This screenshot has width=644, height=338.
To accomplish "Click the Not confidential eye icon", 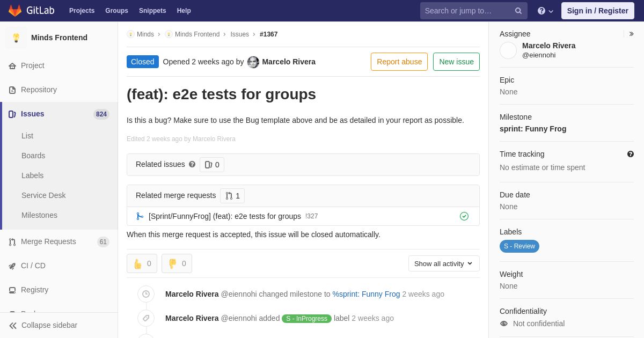I will 504,324.
